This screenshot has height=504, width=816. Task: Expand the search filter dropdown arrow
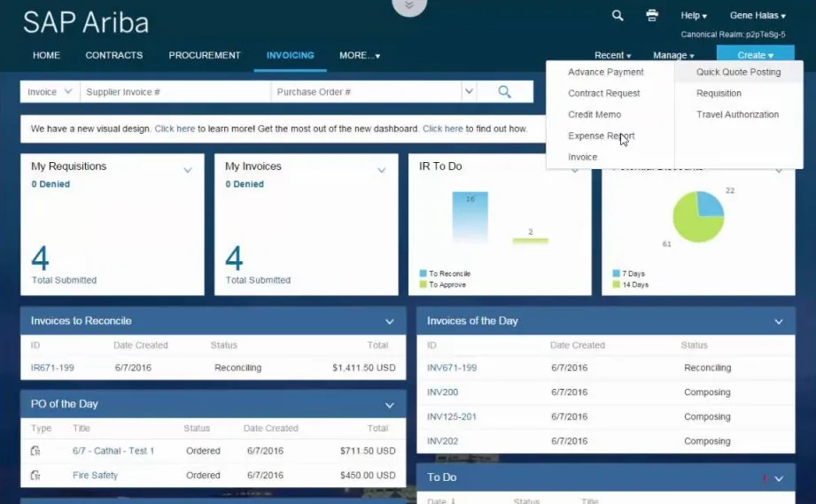(469, 91)
